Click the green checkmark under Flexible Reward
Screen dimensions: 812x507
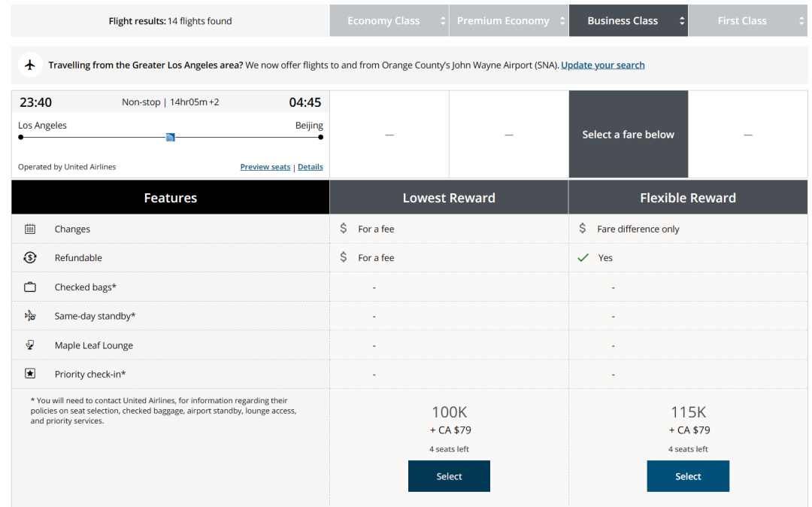[583, 258]
